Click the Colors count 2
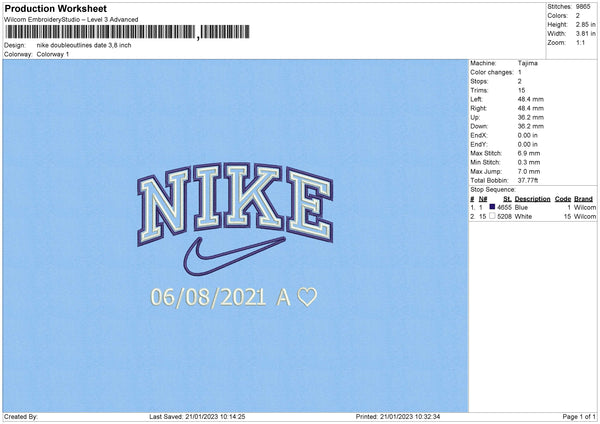600x424 pixels. point(578,16)
